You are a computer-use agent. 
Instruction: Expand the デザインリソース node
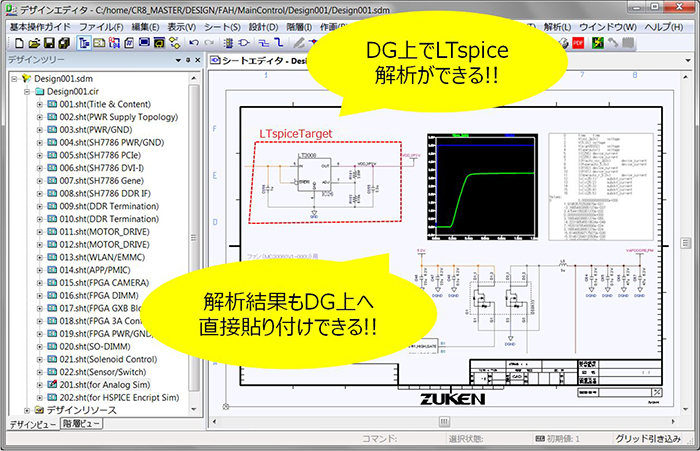[x=27, y=410]
